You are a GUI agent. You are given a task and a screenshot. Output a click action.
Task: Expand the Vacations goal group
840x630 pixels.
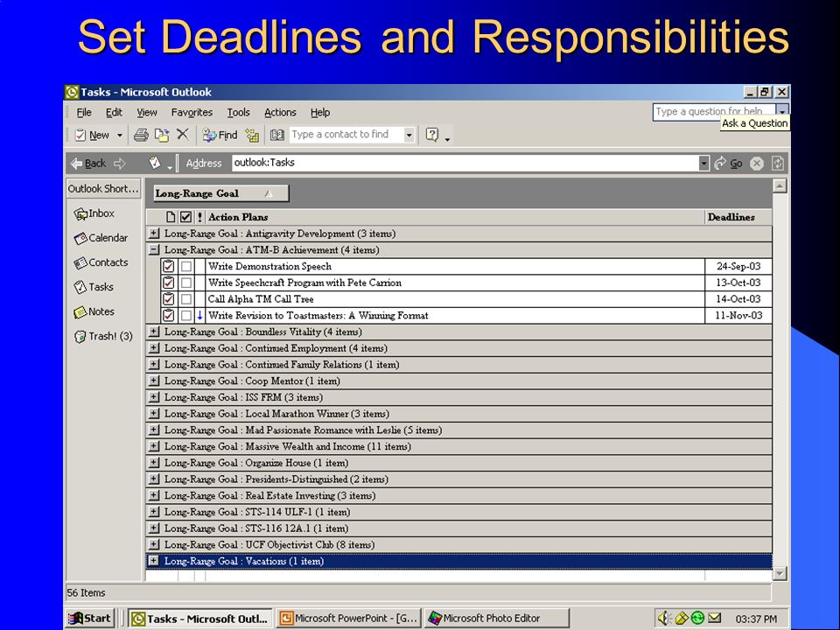154,561
